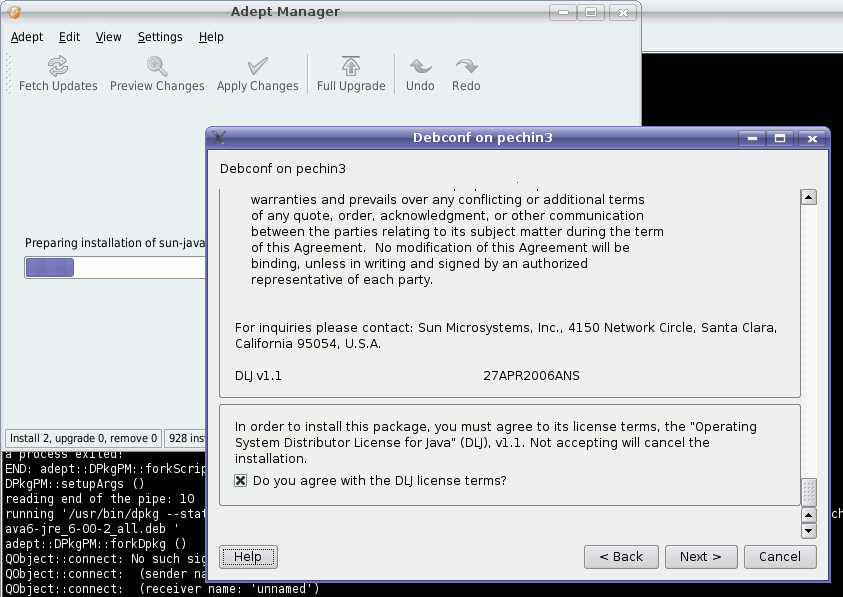Maximize the Adept Manager window
The height and width of the screenshot is (597, 843).
point(591,12)
